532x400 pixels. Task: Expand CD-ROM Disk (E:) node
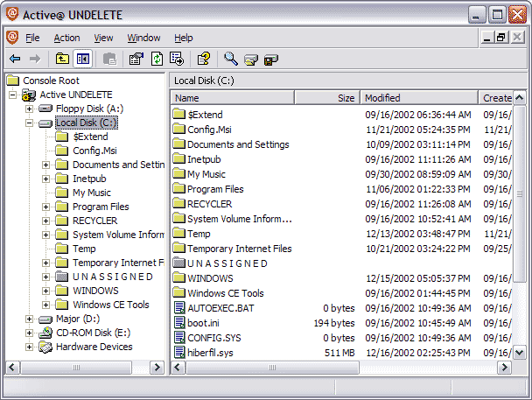pyautogui.click(x=29, y=333)
